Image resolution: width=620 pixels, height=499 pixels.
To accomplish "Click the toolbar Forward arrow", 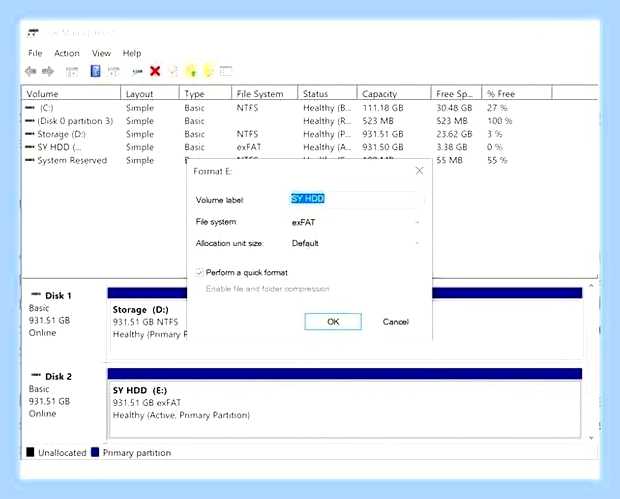I will click(48, 72).
